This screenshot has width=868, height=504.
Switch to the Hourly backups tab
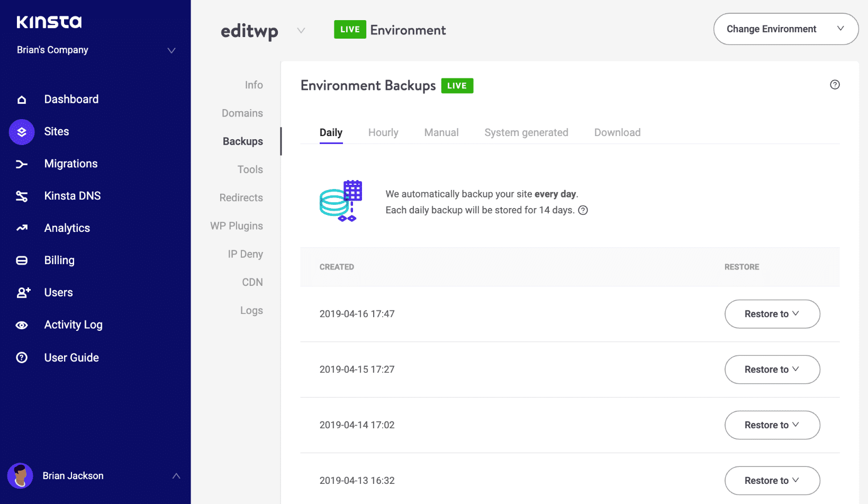pyautogui.click(x=383, y=132)
